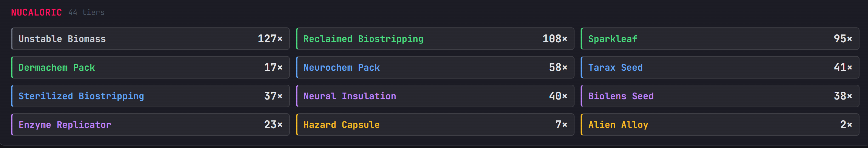Click the 2× count on Alien Alloy
The image size is (868, 148).
[x=846, y=125]
